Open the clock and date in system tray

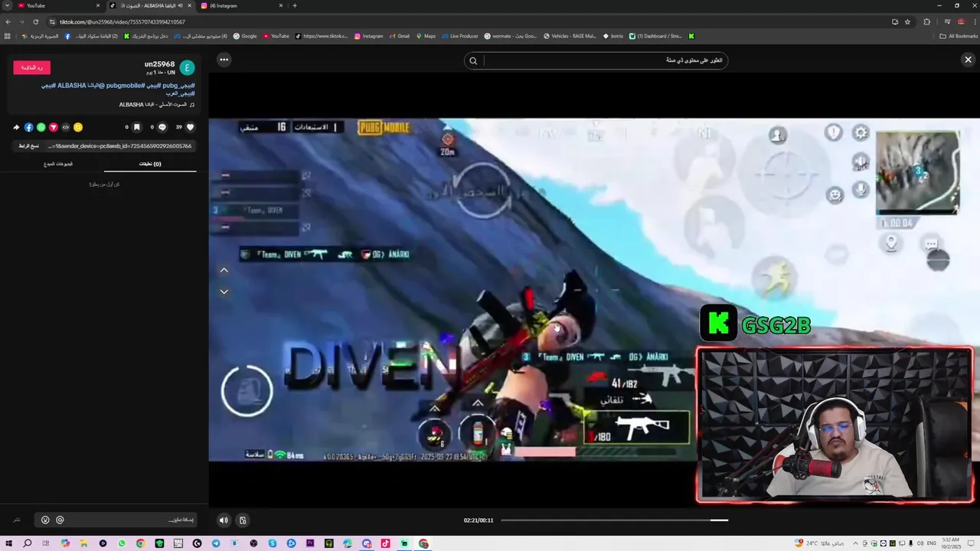tap(949, 543)
